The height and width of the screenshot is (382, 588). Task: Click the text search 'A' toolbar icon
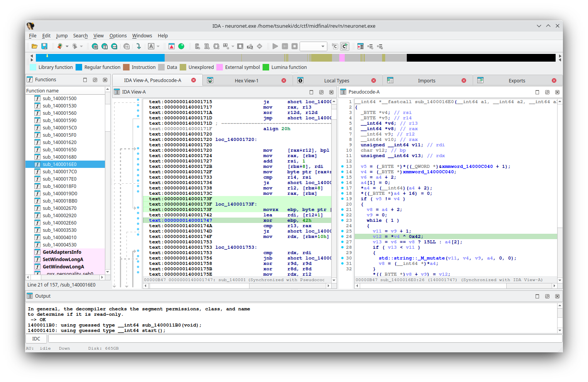coord(151,46)
